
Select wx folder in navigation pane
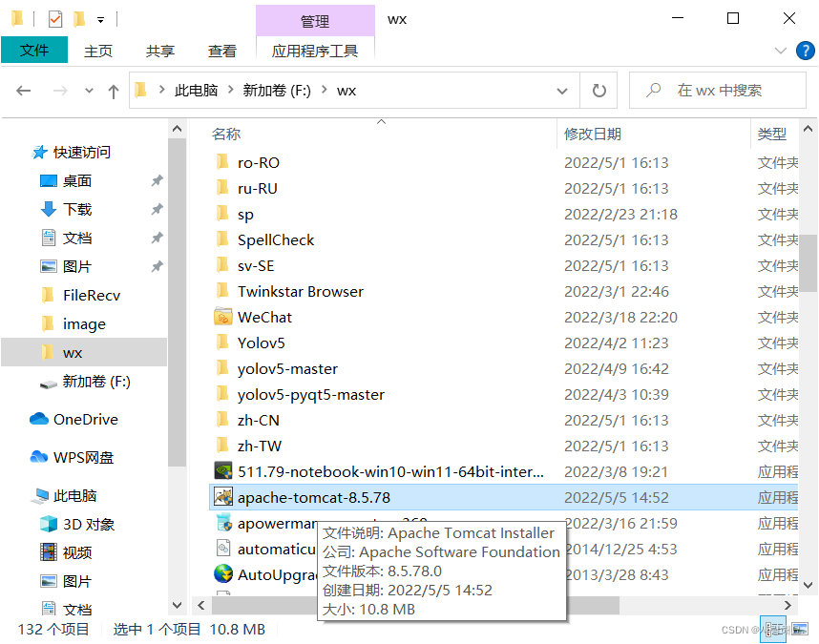click(84, 352)
